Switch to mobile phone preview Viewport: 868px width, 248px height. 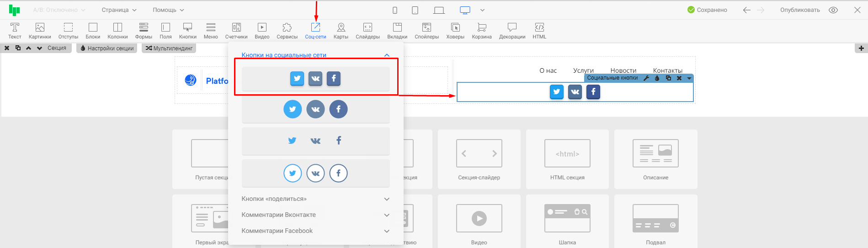(x=395, y=10)
